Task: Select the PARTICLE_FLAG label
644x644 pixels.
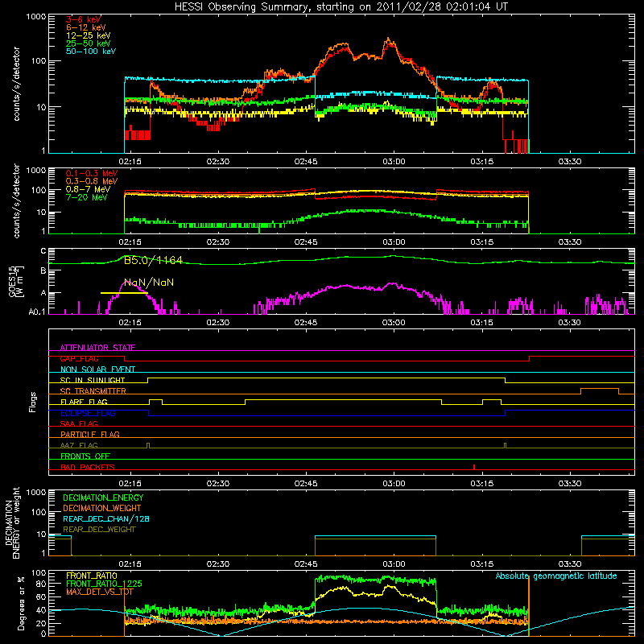Action: click(90, 435)
